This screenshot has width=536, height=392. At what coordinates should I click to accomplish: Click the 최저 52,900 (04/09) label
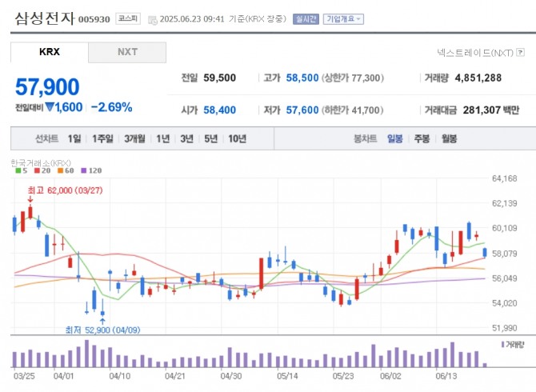click(103, 330)
